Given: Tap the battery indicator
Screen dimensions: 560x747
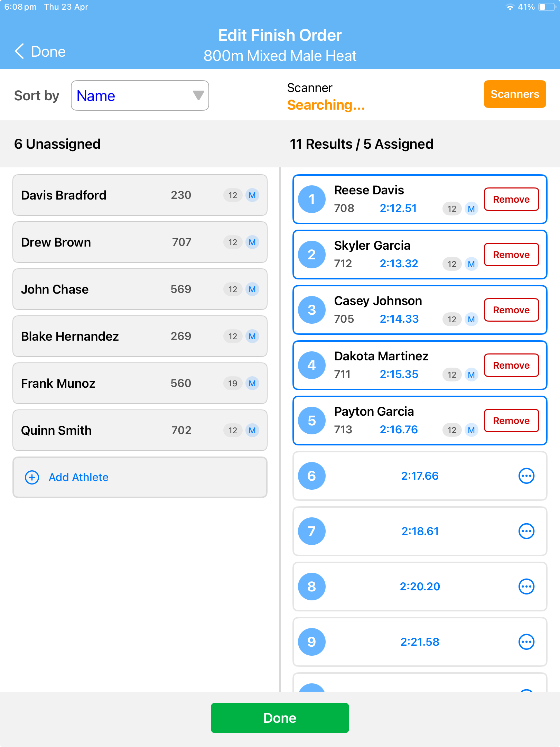Looking at the screenshot, I should point(547,7).
